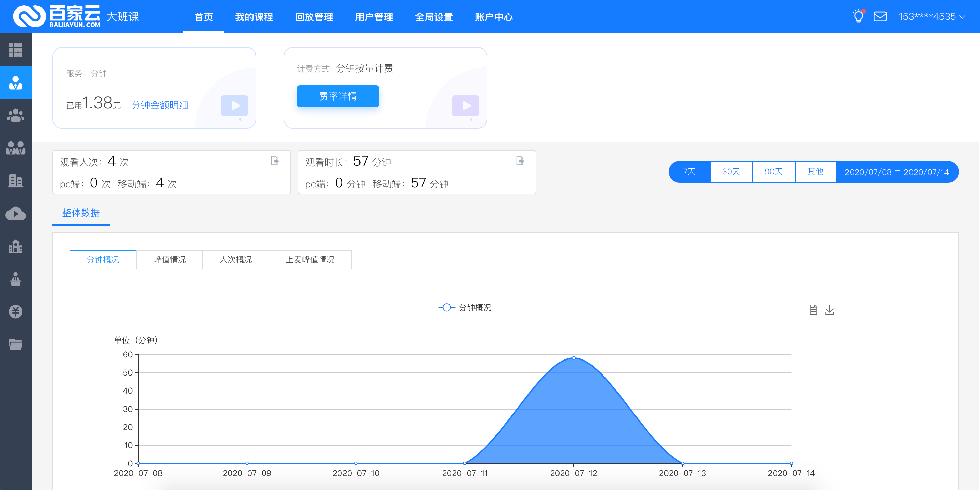The height and width of the screenshot is (490, 980).
Task: Click the 2020-07-14 chart data point
Action: pos(791,463)
